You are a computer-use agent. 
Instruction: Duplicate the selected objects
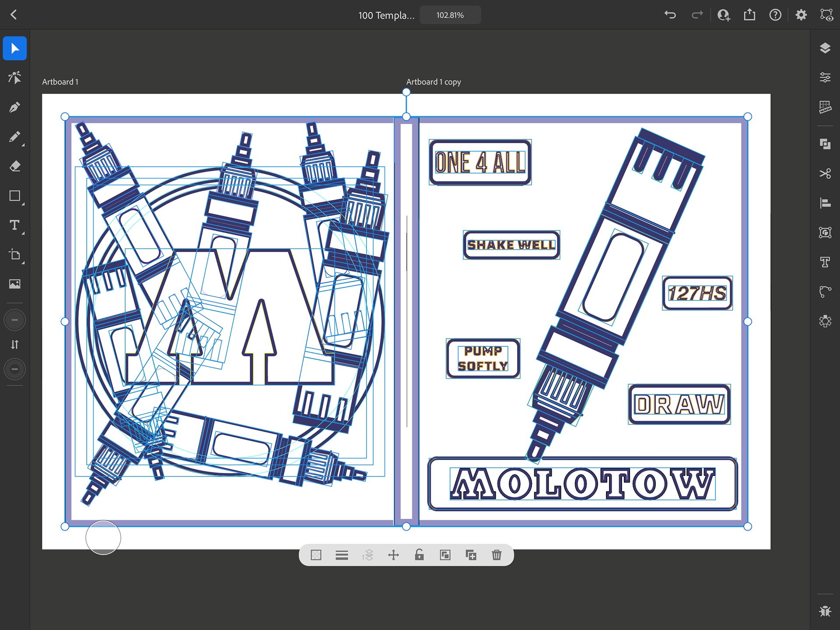[x=471, y=555]
